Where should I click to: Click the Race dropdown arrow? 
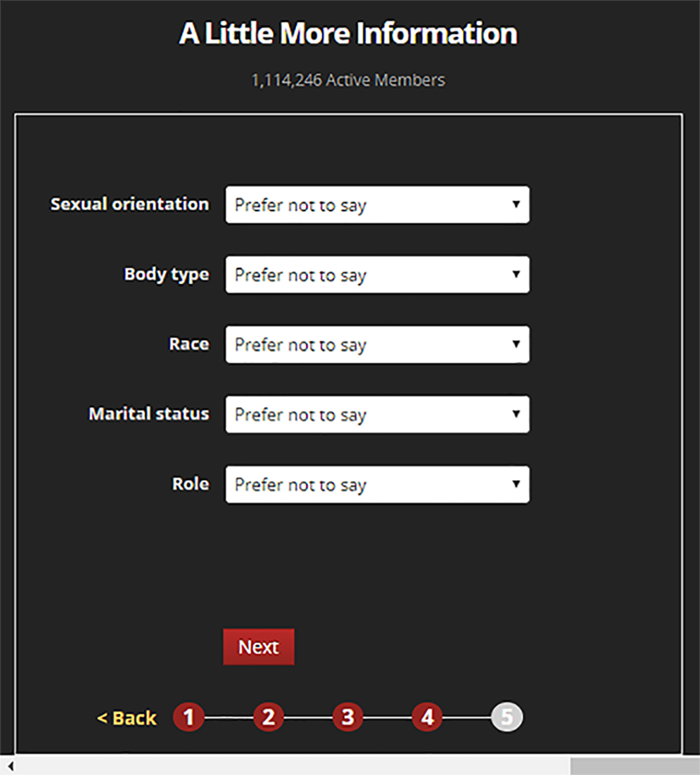[x=516, y=344]
